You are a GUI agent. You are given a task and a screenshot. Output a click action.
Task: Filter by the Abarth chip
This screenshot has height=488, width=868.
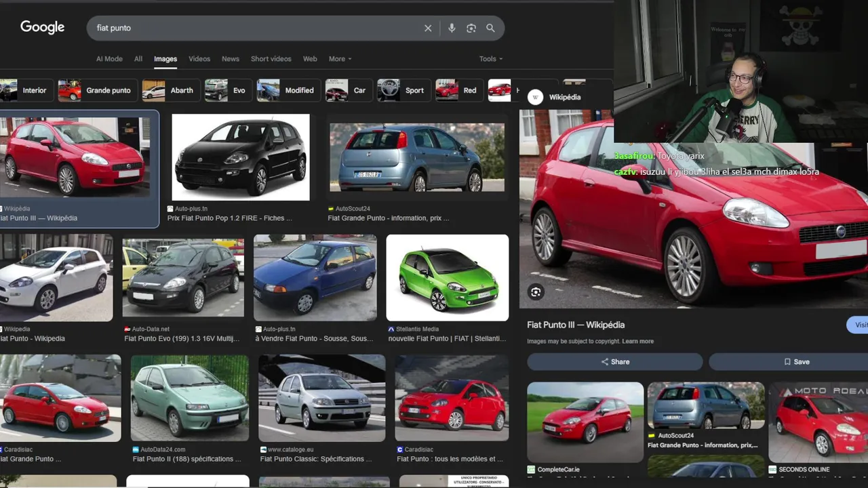[x=170, y=90]
